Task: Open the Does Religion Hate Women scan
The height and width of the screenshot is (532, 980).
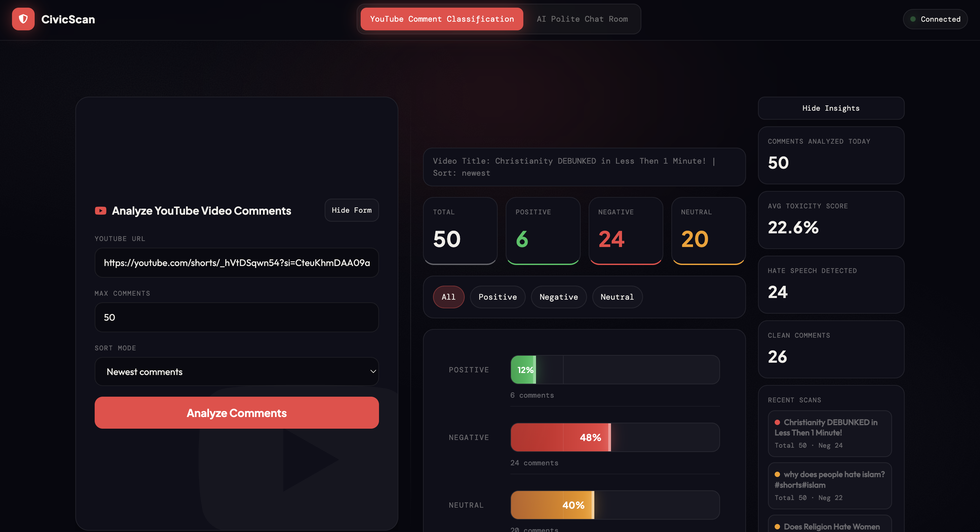Action: [x=830, y=524]
